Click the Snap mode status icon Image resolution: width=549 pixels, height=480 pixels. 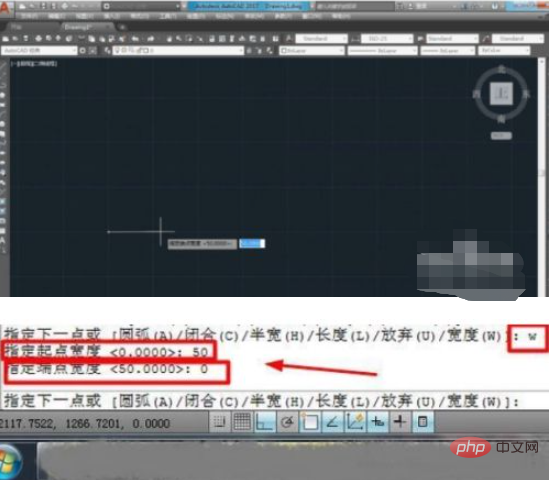coord(220,422)
